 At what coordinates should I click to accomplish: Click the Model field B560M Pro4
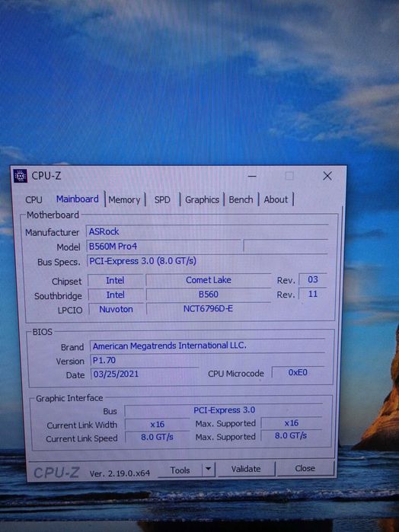[x=164, y=247]
